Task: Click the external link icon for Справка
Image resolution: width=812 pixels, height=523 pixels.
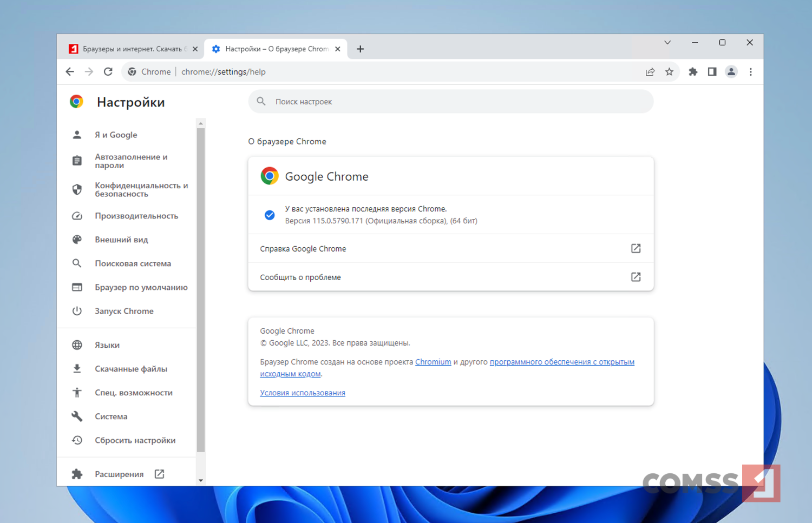Action: click(x=636, y=248)
